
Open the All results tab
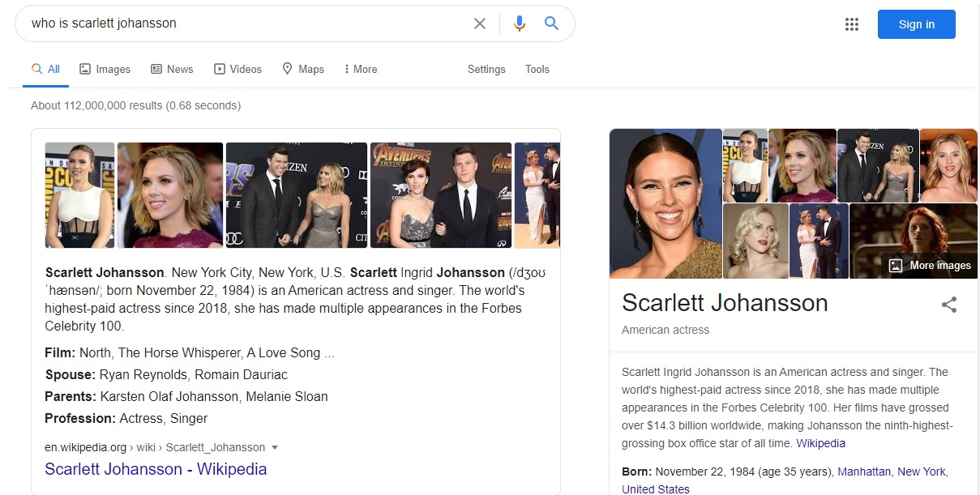46,70
